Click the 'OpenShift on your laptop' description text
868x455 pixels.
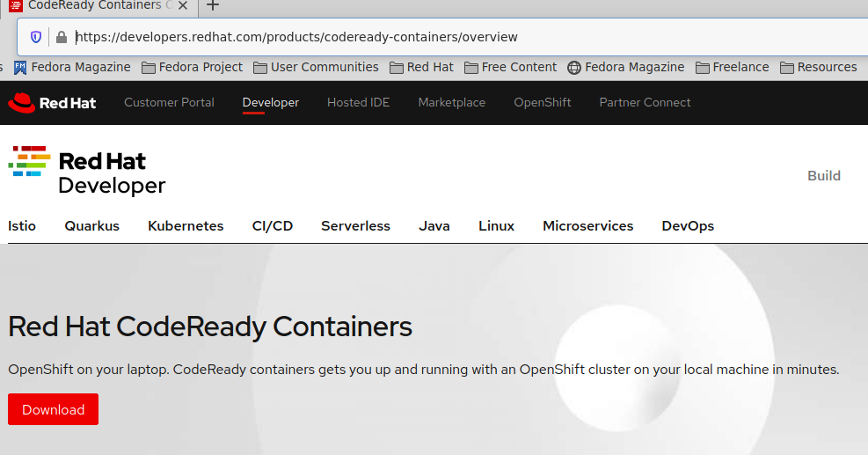tap(424, 370)
